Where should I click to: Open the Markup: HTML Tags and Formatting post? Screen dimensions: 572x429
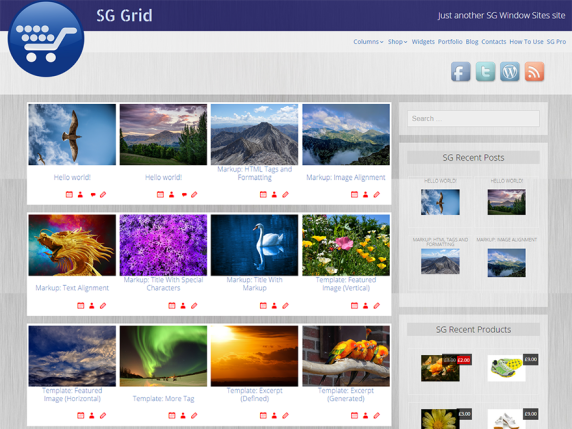(x=255, y=173)
